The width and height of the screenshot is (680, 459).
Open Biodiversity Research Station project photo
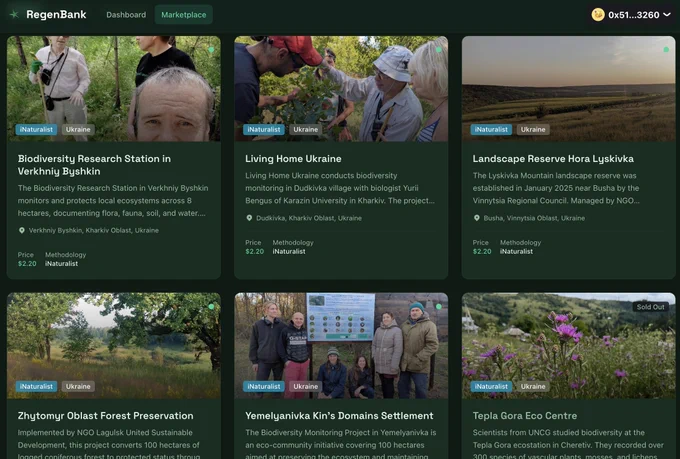click(114, 89)
